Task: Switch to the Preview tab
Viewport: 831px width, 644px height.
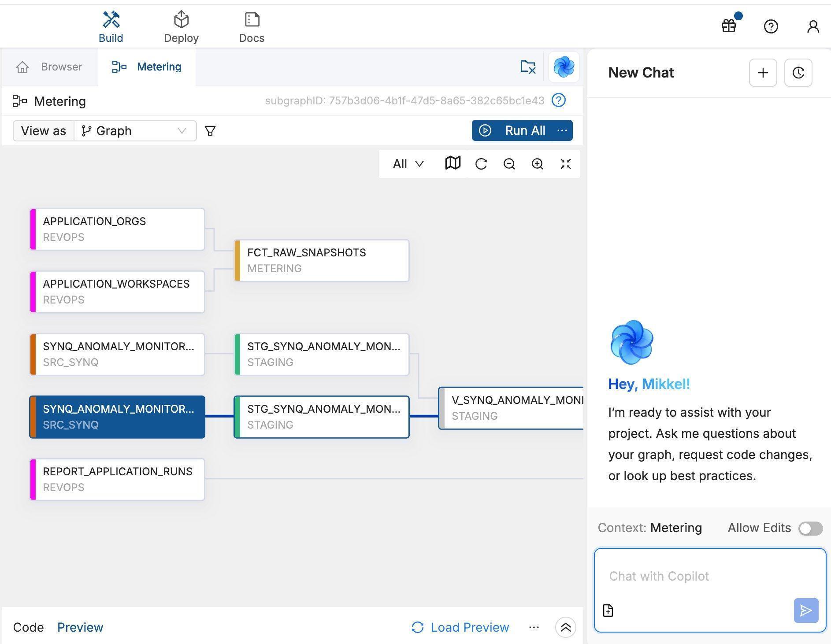Action: [x=80, y=627]
